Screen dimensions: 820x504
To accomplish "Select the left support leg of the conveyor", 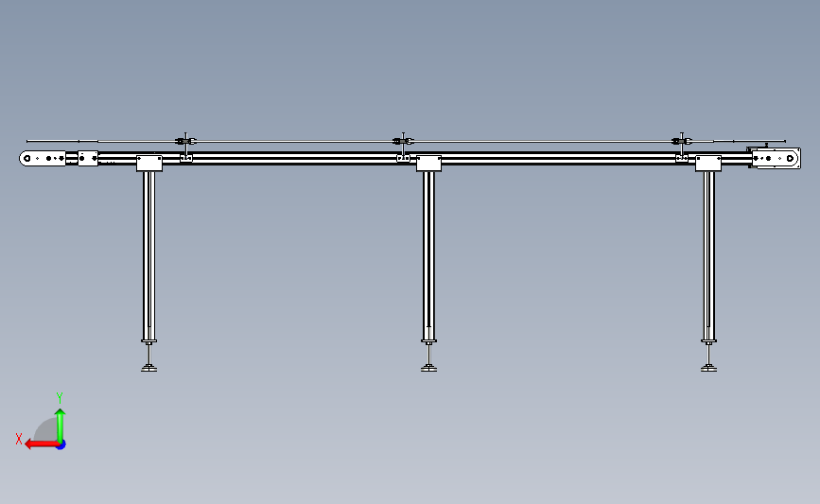I will pyautogui.click(x=149, y=256).
